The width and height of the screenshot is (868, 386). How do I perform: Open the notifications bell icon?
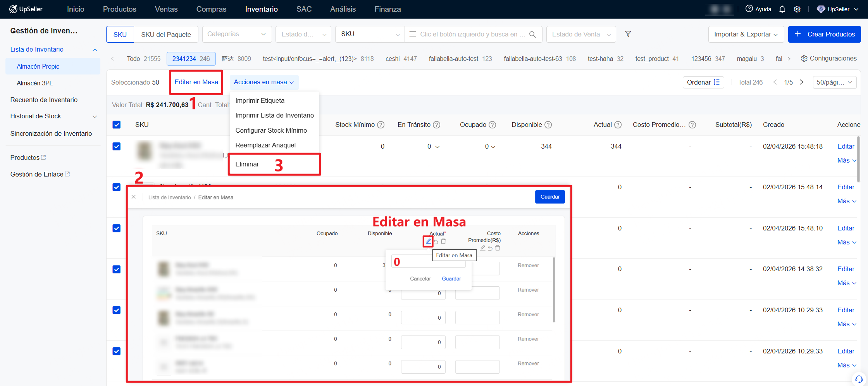[782, 9]
